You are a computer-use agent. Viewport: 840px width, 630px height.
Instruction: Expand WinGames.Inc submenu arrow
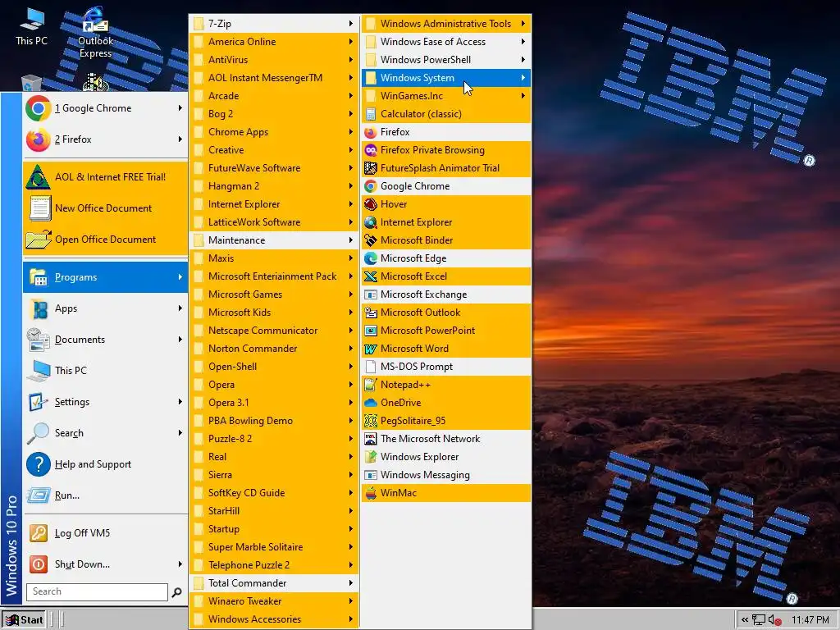click(523, 96)
